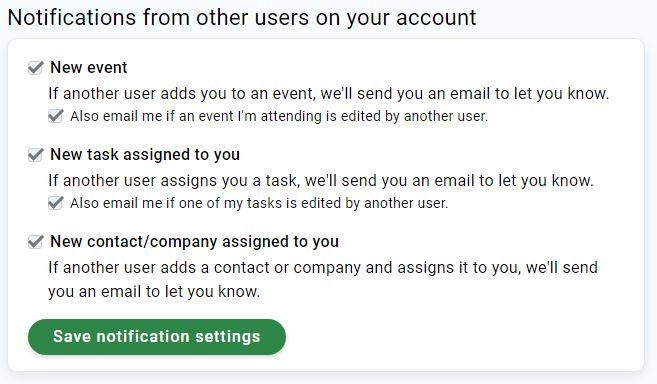The width and height of the screenshot is (657, 384).
Task: Click the line 'you an email to let you know.'
Action: pyautogui.click(x=154, y=291)
